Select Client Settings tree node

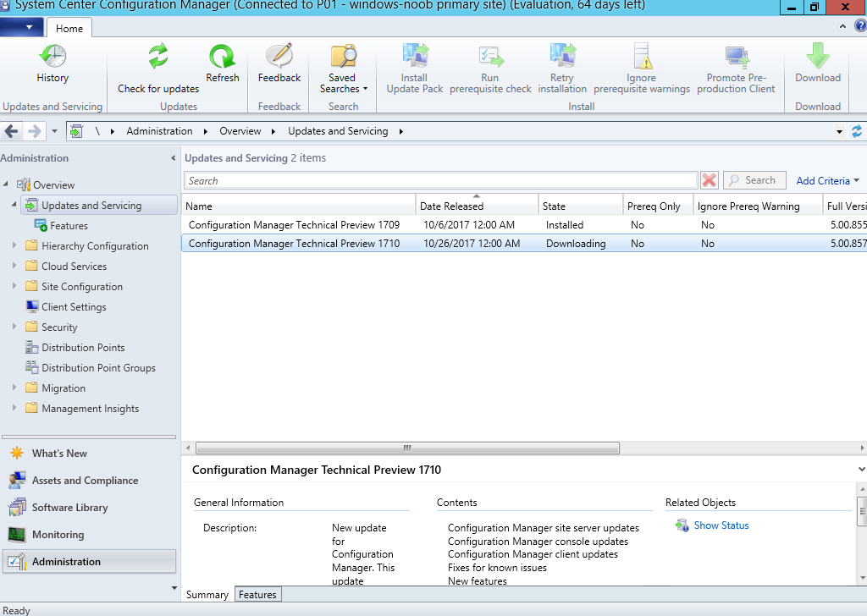point(74,306)
